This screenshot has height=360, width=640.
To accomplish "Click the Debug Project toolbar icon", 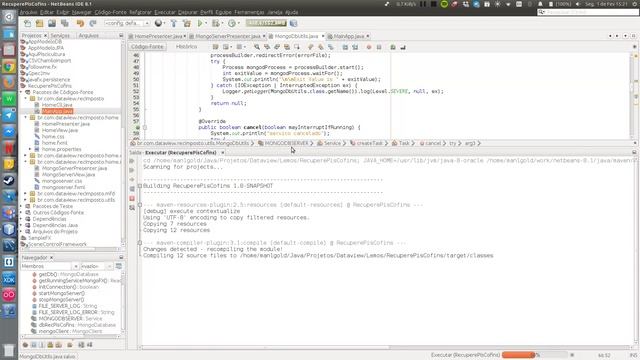I will click(x=216, y=24).
